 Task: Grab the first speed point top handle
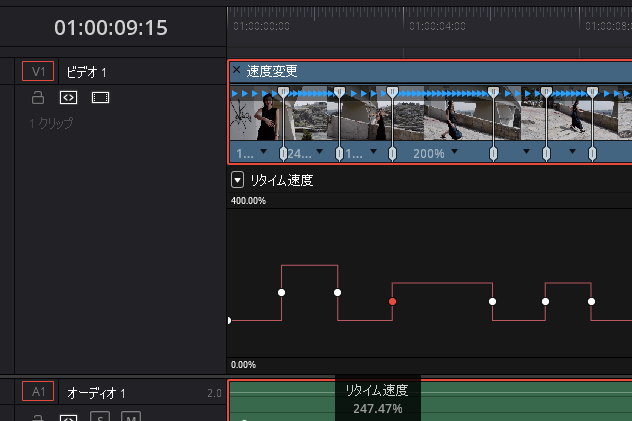point(283,91)
